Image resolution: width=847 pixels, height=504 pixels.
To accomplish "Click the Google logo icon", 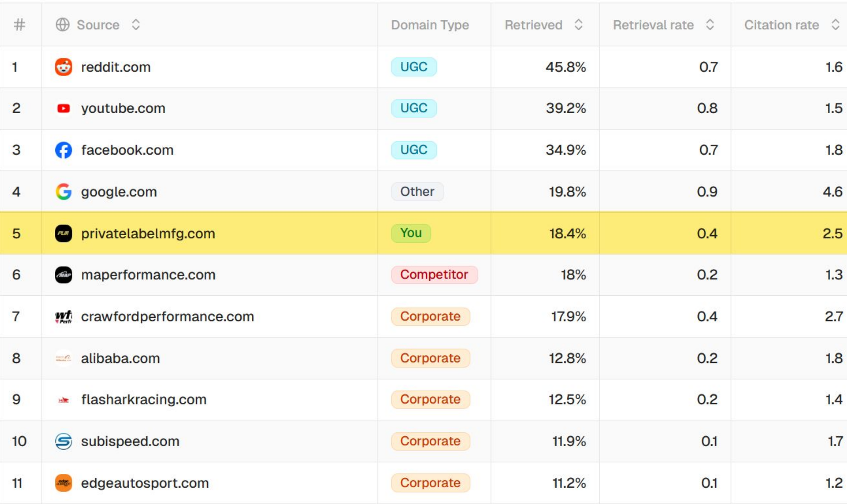I will click(63, 191).
